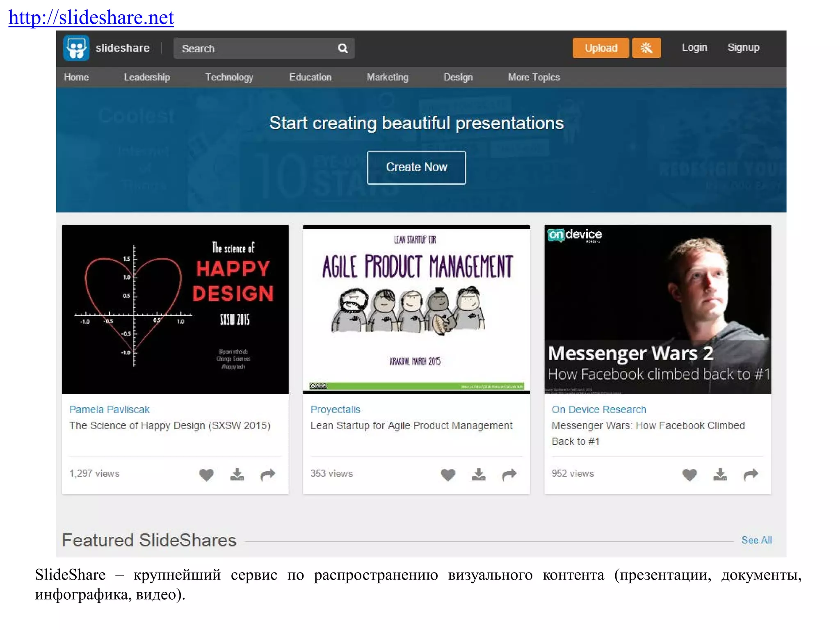
Task: Open the http://slideshare.net hyperlink
Action: 91,17
